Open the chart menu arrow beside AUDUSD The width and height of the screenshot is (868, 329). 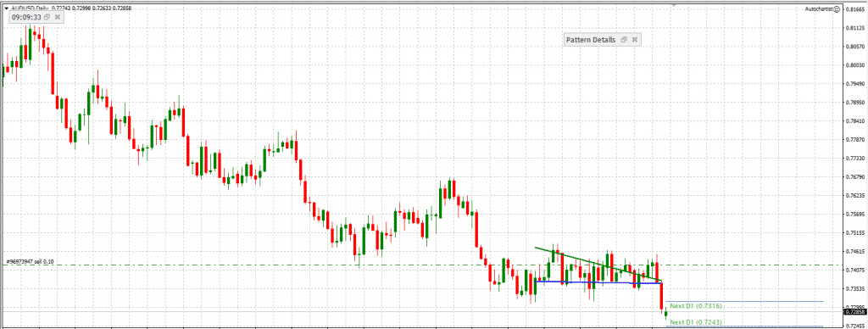click(x=6, y=9)
